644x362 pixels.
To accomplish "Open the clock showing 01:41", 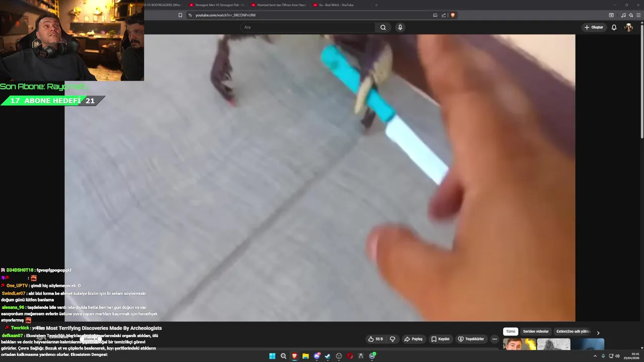I will (x=631, y=356).
